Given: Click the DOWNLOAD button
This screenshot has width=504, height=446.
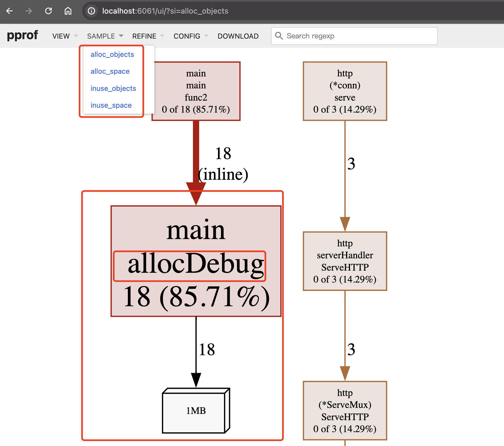Looking at the screenshot, I should coord(238,36).
